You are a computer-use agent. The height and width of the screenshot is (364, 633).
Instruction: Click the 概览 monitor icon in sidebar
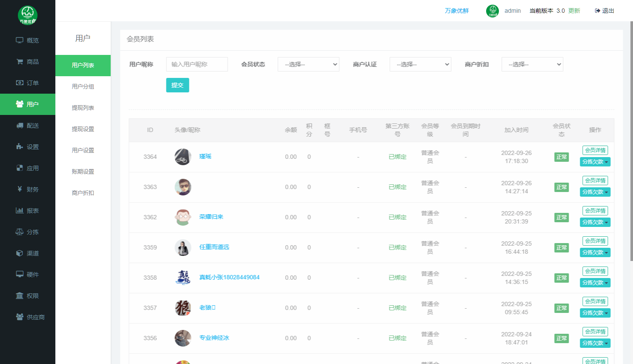click(x=20, y=40)
